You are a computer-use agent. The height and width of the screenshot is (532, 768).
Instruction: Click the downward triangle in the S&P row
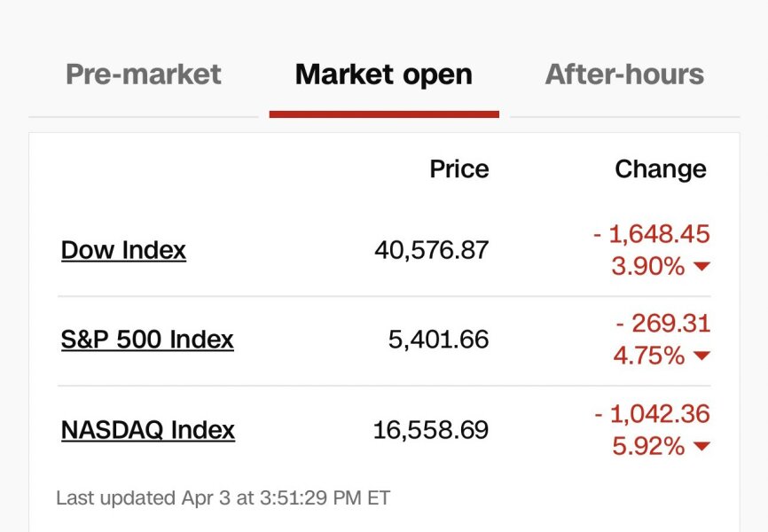[701, 356]
